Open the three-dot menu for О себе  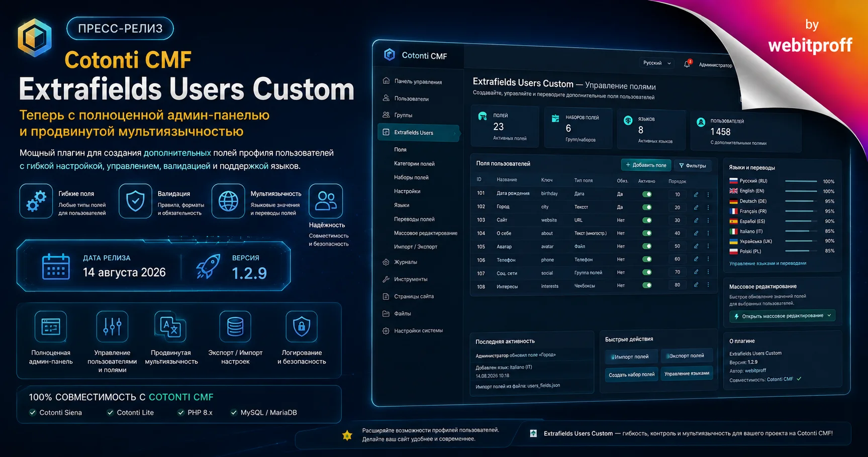coord(708,233)
